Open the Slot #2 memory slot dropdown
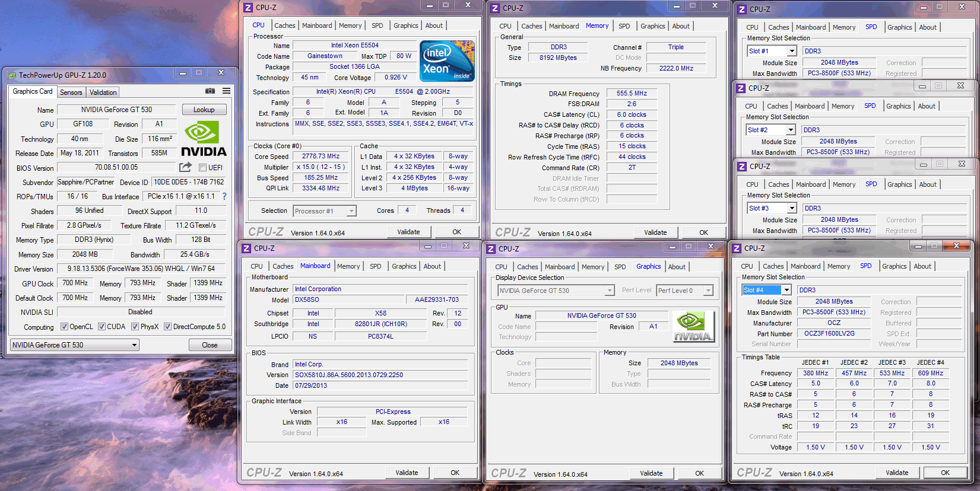980x491 pixels. pyautogui.click(x=770, y=130)
